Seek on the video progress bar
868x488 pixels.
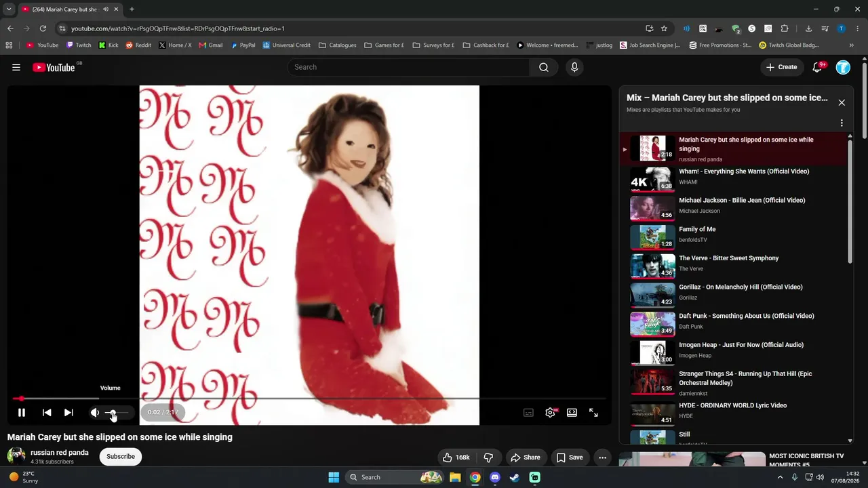click(309, 399)
